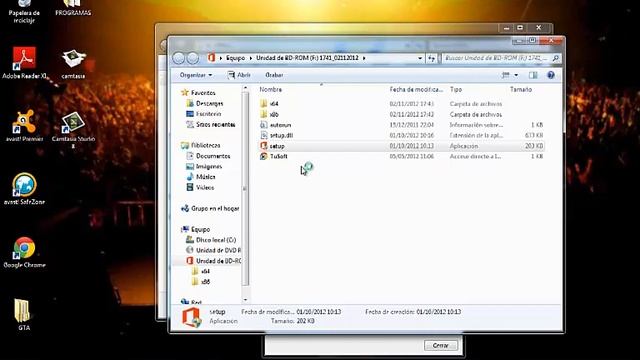Sort by Tipo column header

tap(456, 89)
